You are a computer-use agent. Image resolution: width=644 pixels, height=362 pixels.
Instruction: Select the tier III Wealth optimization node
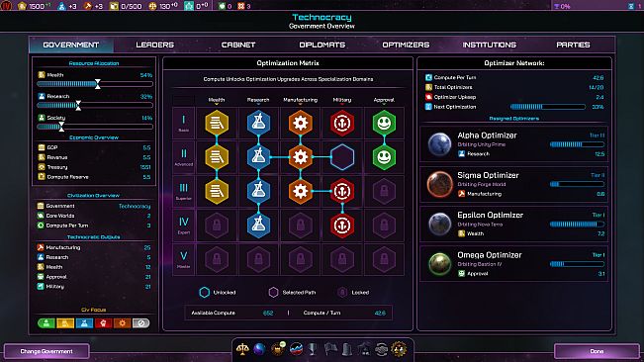(x=217, y=191)
